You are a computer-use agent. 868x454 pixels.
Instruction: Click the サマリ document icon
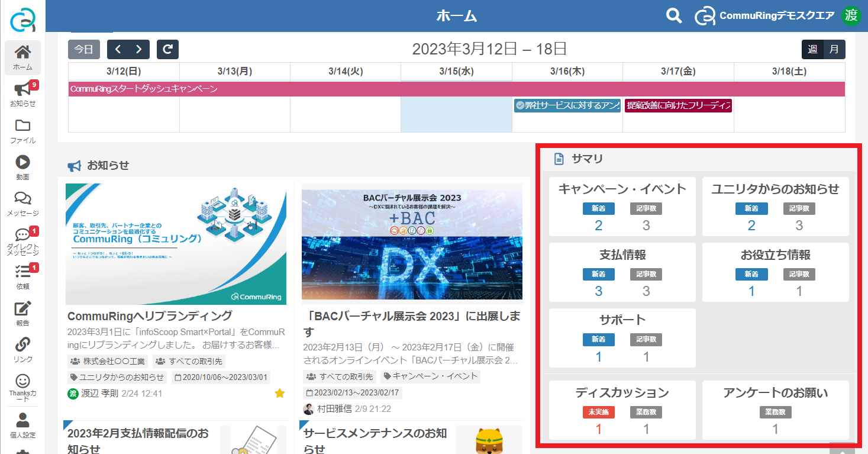pyautogui.click(x=559, y=159)
